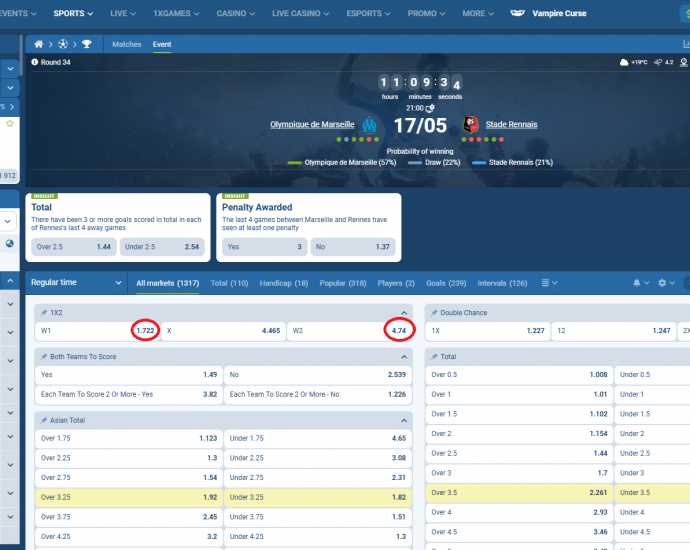Expand the LIVE menu
690x550 pixels.
[123, 14]
